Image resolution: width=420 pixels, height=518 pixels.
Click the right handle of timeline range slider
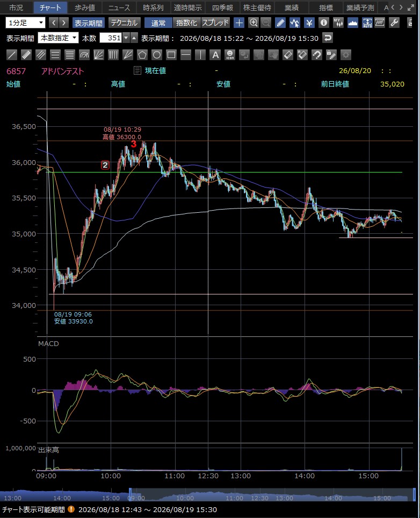click(x=414, y=494)
